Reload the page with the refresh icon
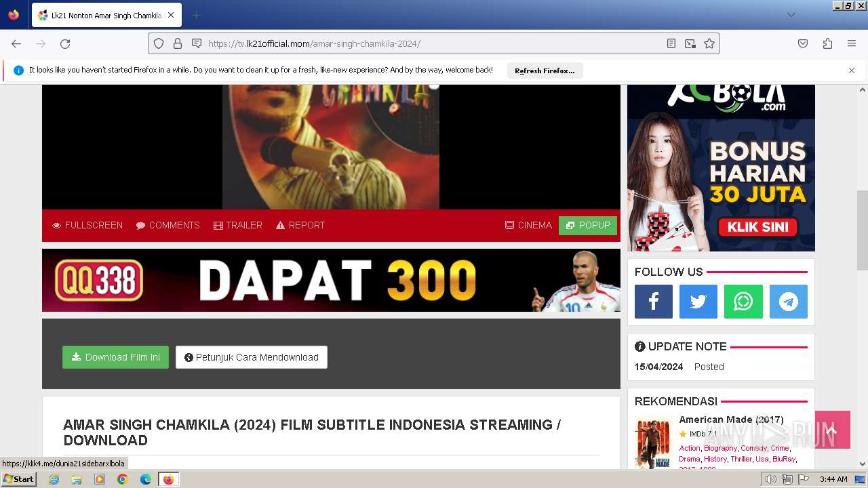The width and height of the screenshot is (868, 488). [x=65, y=43]
